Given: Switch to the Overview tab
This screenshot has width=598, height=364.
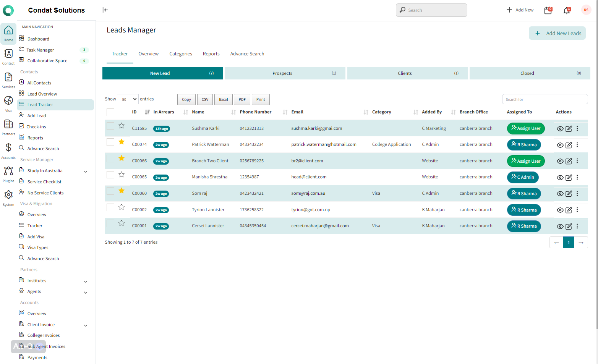Looking at the screenshot, I should (148, 54).
